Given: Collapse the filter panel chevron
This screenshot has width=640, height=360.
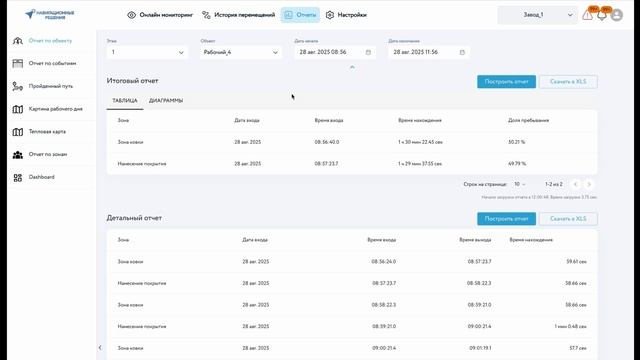Looking at the screenshot, I should [352, 67].
